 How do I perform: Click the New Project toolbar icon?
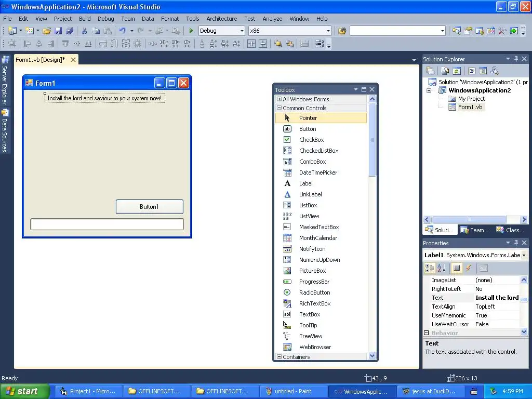point(12,31)
